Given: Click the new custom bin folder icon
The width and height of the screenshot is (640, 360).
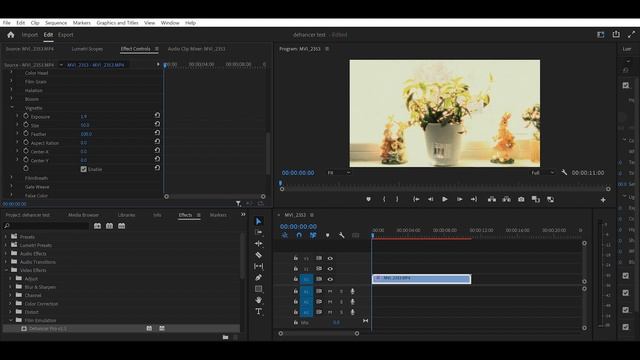Looking at the screenshot, I should tap(225, 337).
